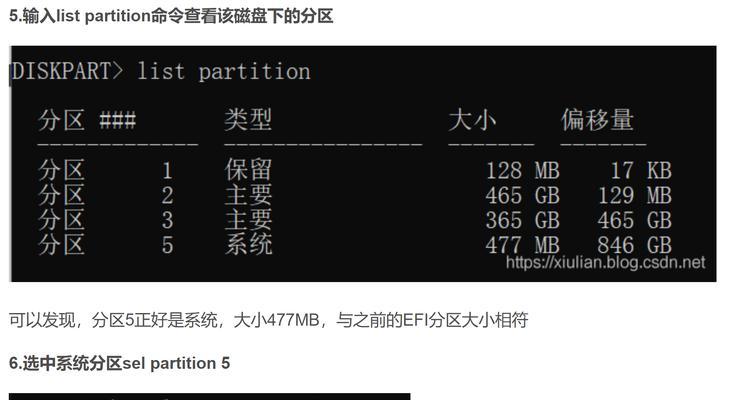Click the 分区 ### column header
This screenshot has height=400, width=740.
87,120
